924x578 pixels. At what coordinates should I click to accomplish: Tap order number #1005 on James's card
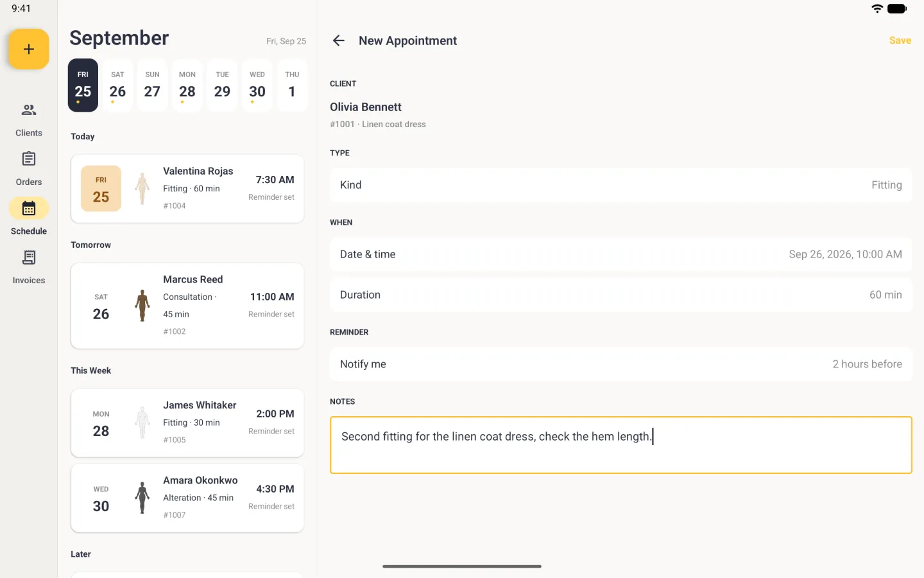pyautogui.click(x=175, y=440)
